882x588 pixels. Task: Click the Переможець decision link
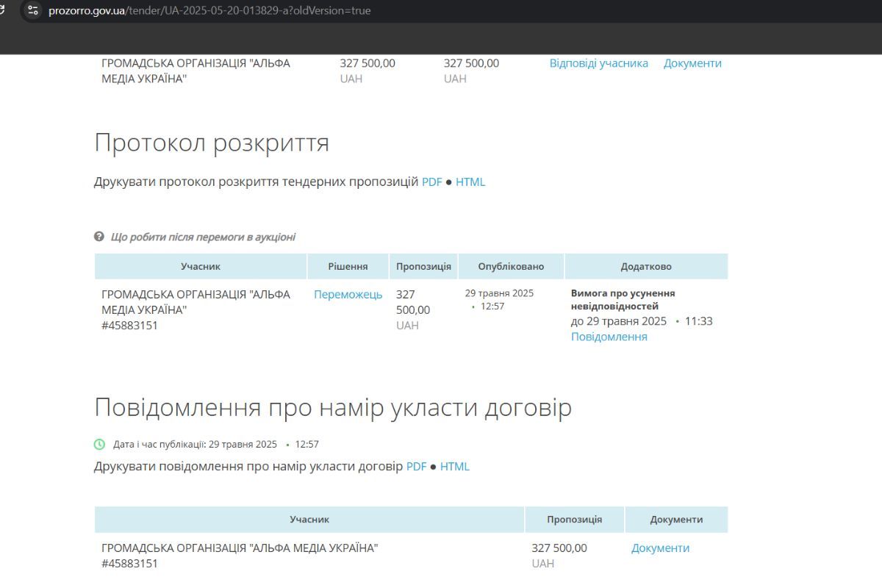coord(348,294)
